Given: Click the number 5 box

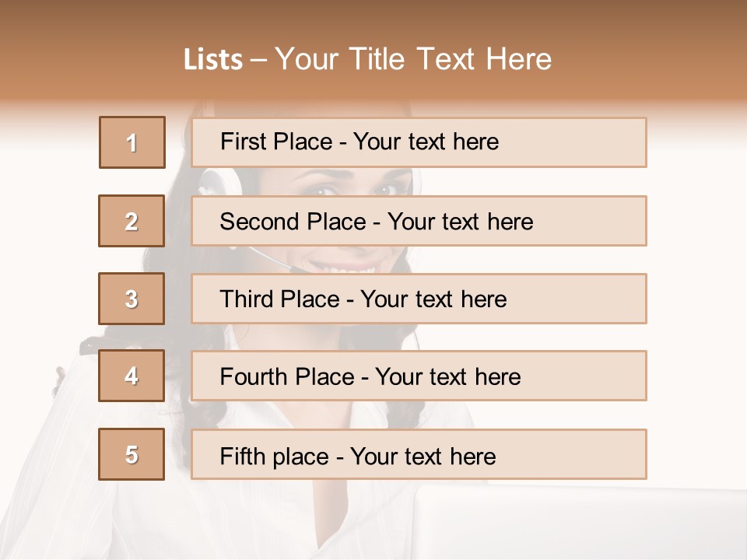Looking at the screenshot, I should click(132, 454).
